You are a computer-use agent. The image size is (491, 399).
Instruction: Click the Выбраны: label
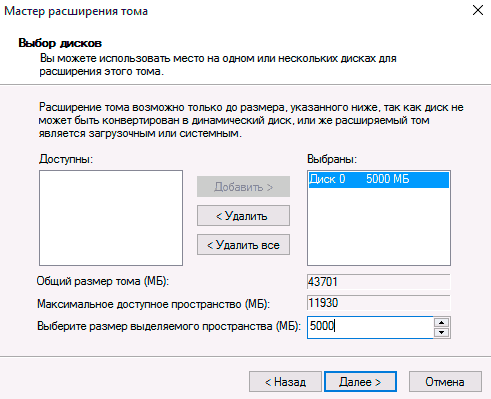point(332,159)
